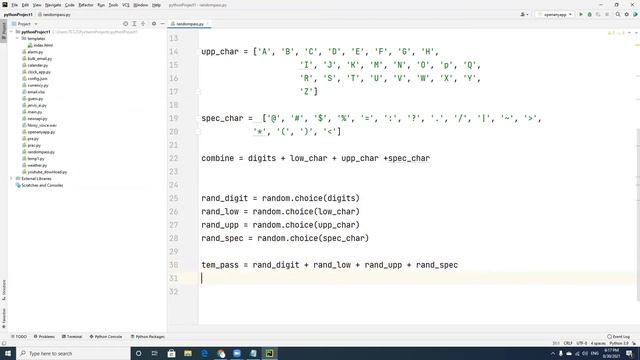Collapse the templates folder
This screenshot has width=640, height=360.
(x=18, y=38)
